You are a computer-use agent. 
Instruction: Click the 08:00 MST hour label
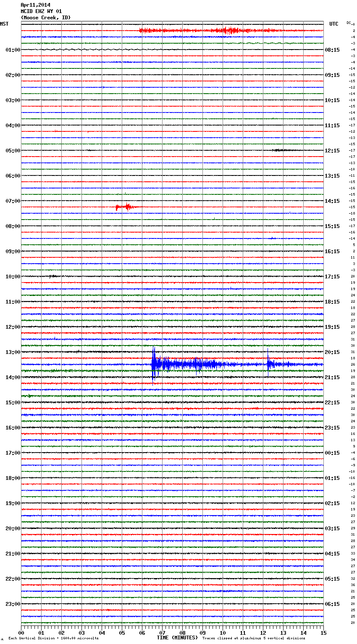click(x=13, y=226)
